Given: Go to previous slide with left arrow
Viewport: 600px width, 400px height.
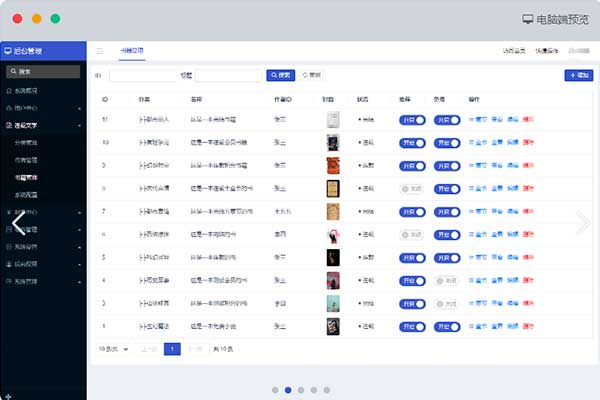Looking at the screenshot, I should pos(18,223).
